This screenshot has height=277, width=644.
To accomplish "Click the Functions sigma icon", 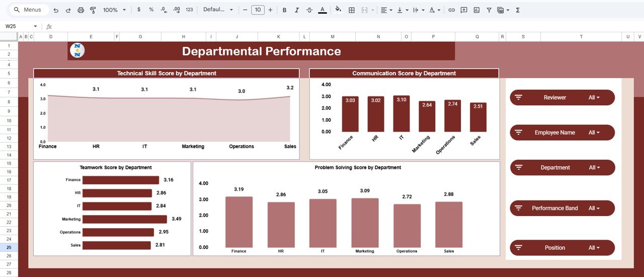I will 518,10.
